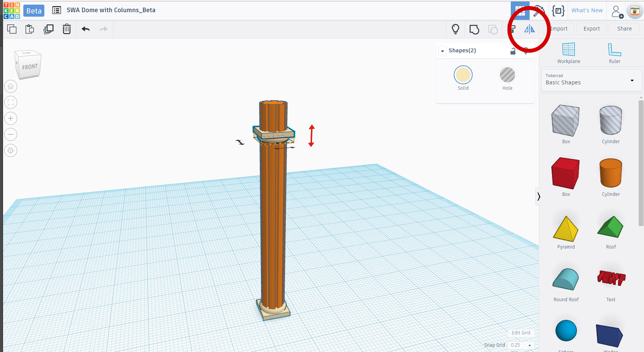Pick the blue Sphere shape

click(x=566, y=331)
